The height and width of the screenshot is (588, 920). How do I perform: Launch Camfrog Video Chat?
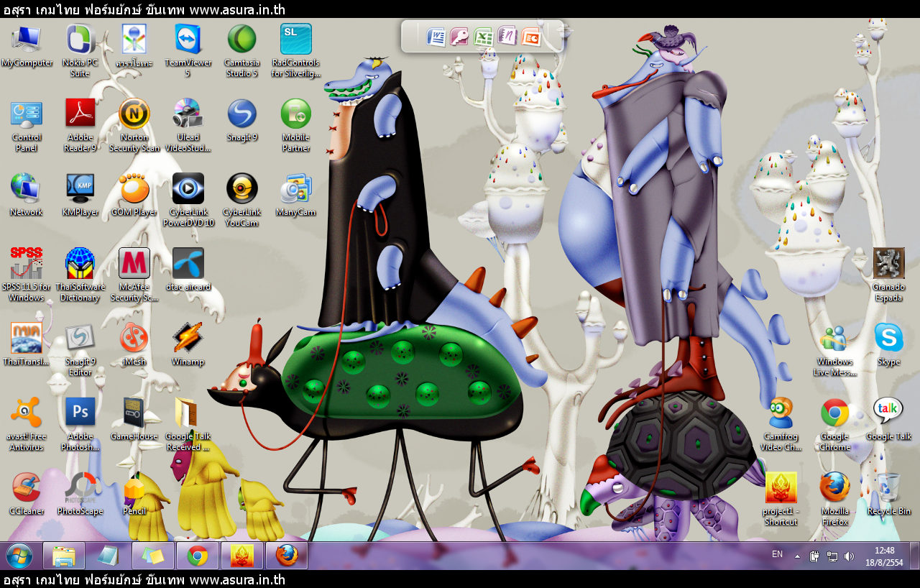pos(781,425)
